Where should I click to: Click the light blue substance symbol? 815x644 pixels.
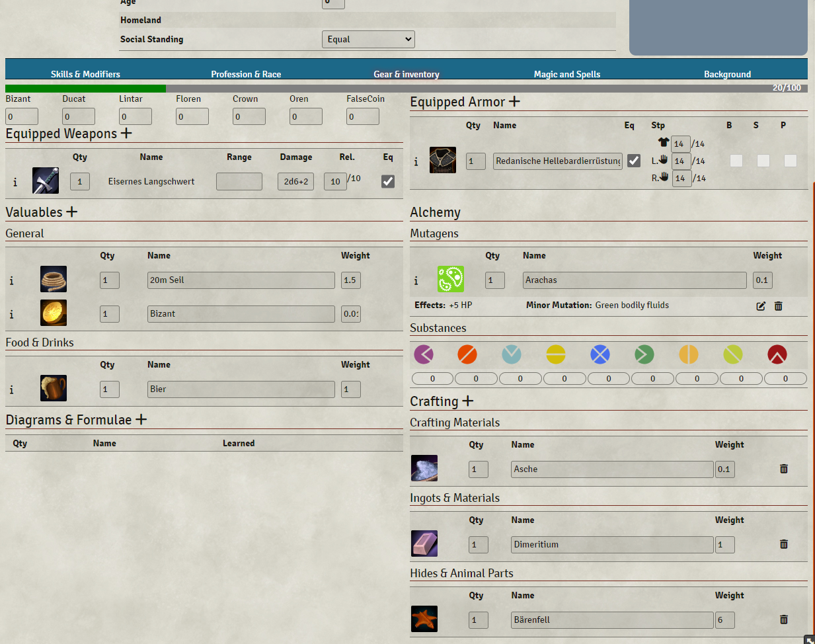click(512, 354)
